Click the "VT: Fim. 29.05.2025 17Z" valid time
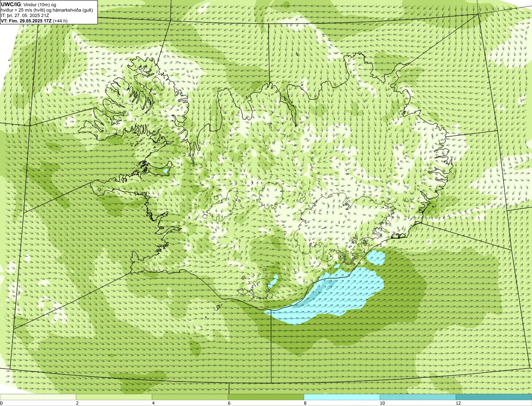The image size is (532, 406). point(26,20)
